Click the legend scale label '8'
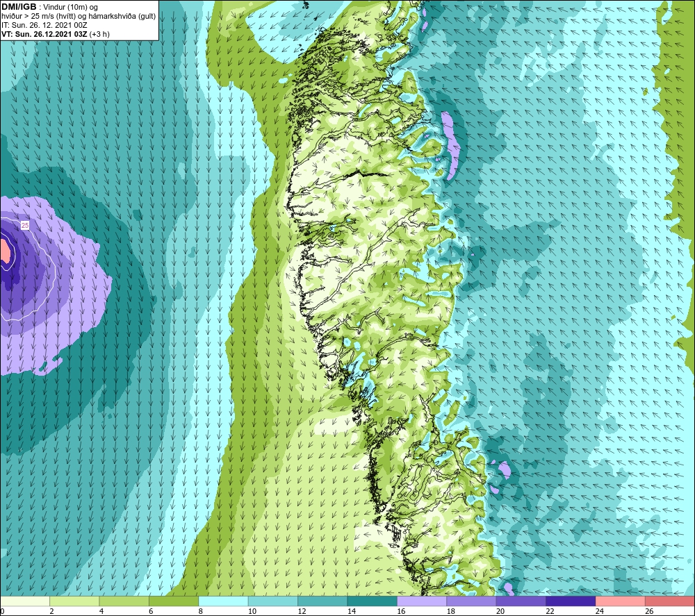 pos(201,611)
